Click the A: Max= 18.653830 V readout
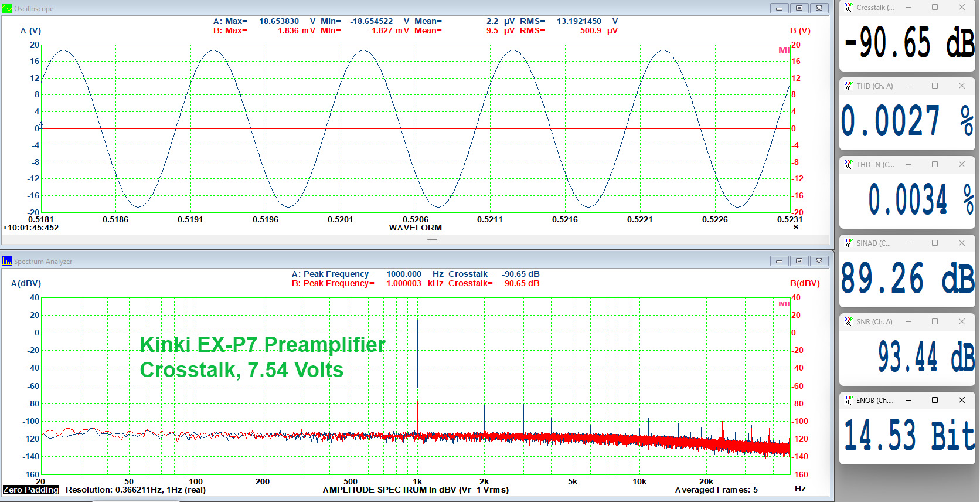The width and height of the screenshot is (980, 502). [x=264, y=21]
